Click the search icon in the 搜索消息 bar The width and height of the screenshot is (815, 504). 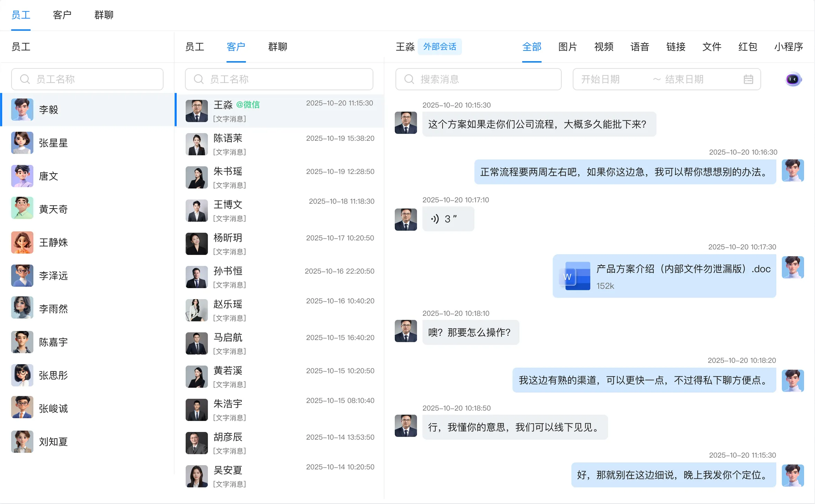coord(409,79)
